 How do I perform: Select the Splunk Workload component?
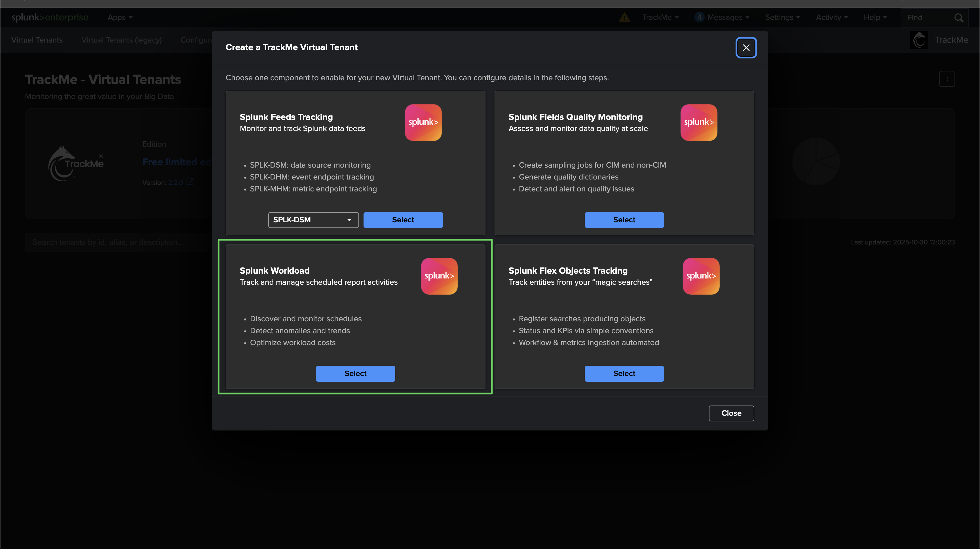[x=355, y=373]
